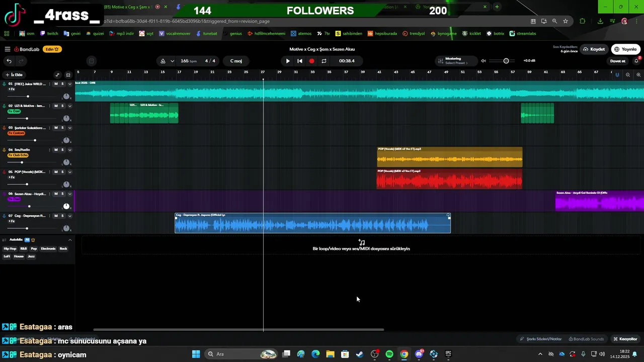Image resolution: width=644 pixels, height=362 pixels.
Task: Expand track 04 Ses/Audio chevron
Action: coord(70,150)
